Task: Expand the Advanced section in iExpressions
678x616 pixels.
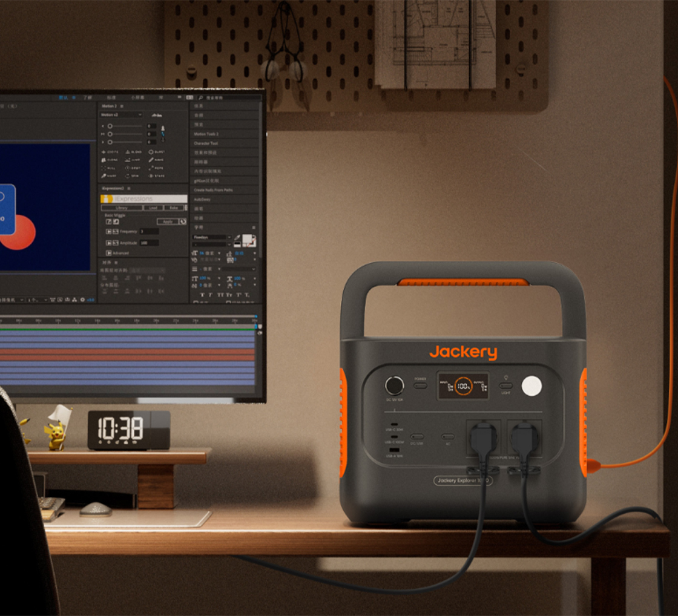Action: (109, 253)
